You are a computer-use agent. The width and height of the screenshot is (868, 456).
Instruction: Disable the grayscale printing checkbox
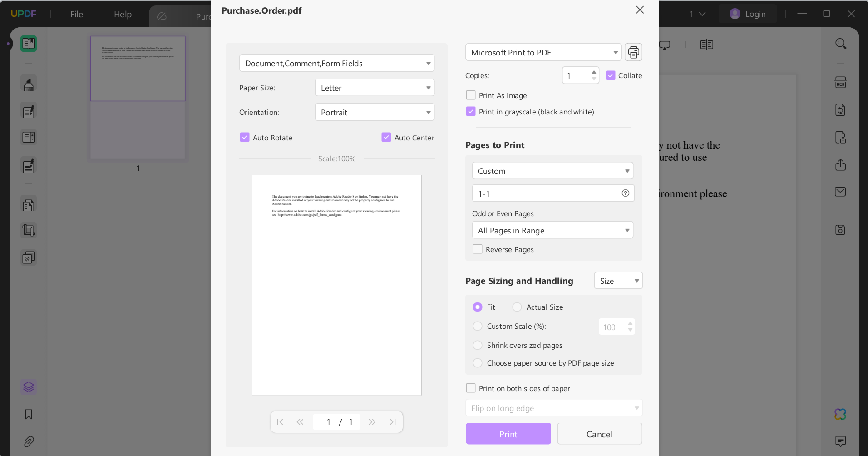click(471, 112)
